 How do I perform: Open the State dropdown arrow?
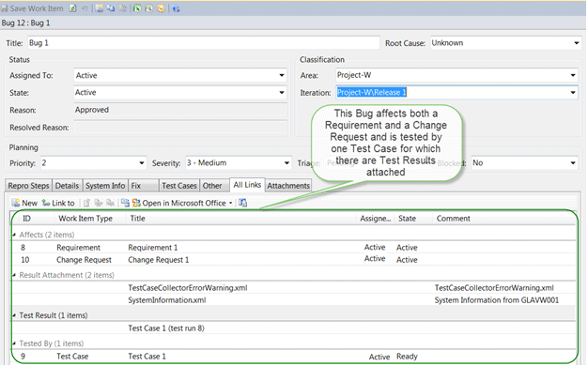pos(282,93)
